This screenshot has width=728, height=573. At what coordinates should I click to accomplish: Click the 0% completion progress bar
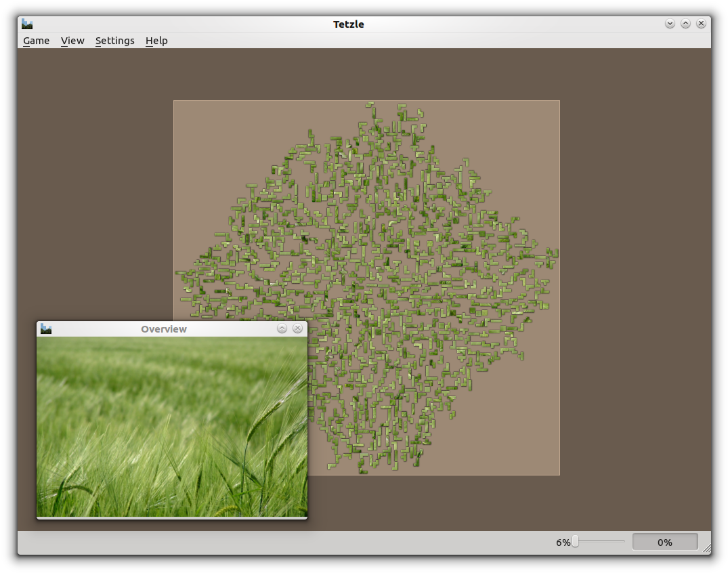coord(664,542)
